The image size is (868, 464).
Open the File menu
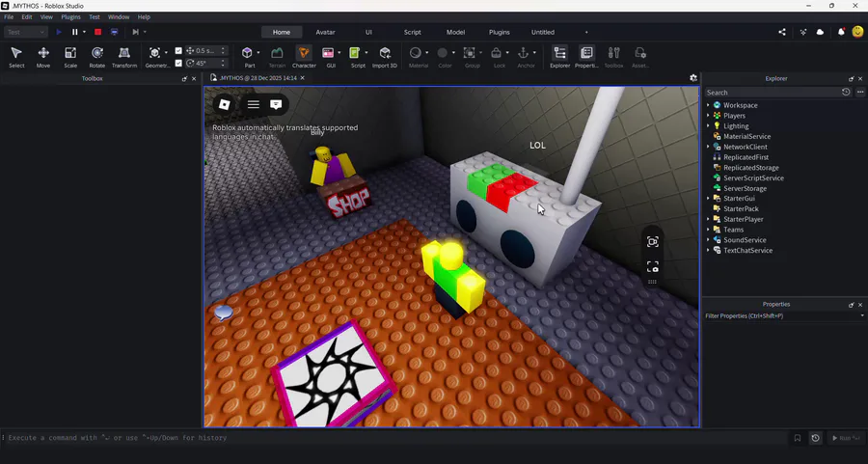pyautogui.click(x=9, y=17)
